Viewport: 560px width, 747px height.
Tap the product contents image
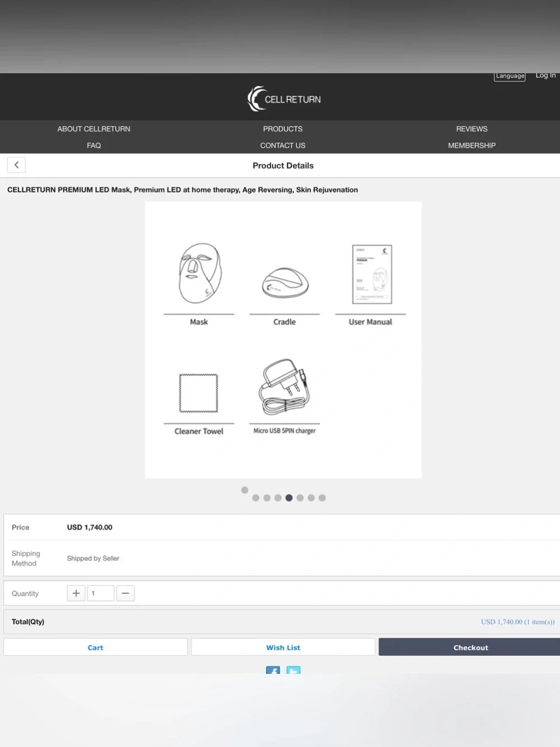(283, 340)
